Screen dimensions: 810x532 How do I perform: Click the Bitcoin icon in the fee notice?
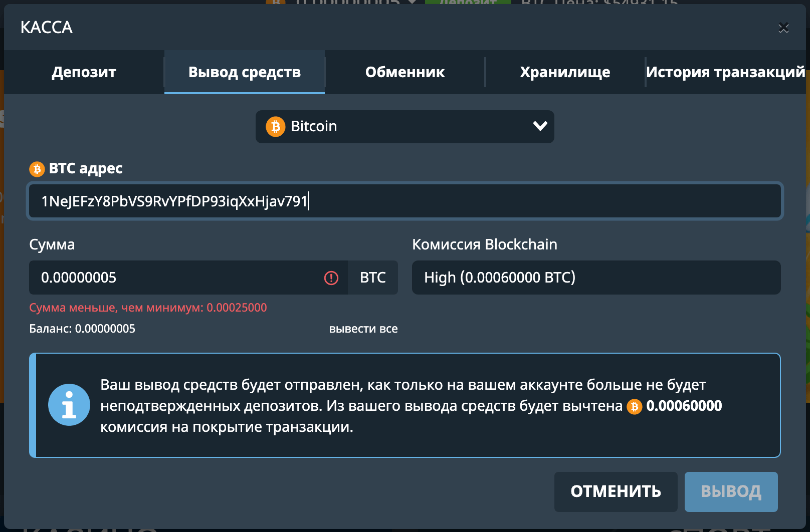tap(634, 406)
